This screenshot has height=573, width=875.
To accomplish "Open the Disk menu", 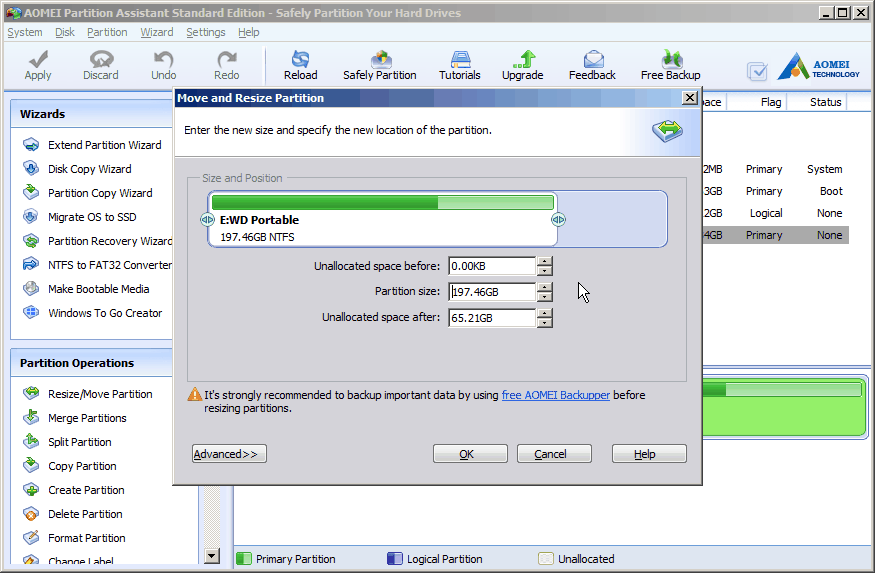I will [65, 32].
